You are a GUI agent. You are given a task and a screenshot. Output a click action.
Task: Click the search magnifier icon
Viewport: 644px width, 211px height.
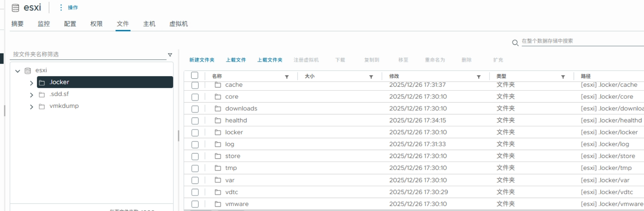pyautogui.click(x=515, y=43)
